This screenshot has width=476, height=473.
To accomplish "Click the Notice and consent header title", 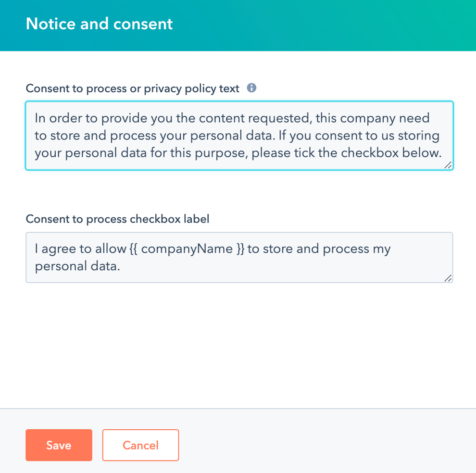I will coord(99,24).
